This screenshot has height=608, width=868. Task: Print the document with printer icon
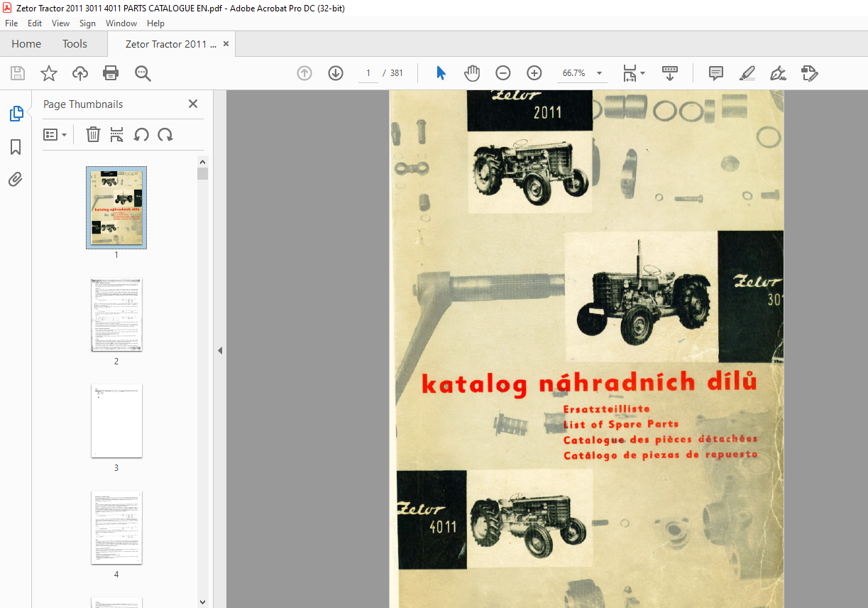point(111,73)
